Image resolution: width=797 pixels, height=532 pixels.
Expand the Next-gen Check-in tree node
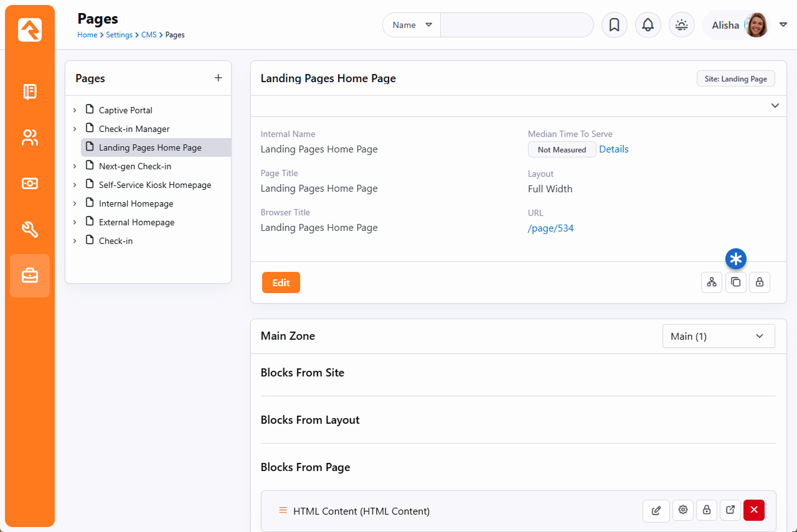pos(75,166)
